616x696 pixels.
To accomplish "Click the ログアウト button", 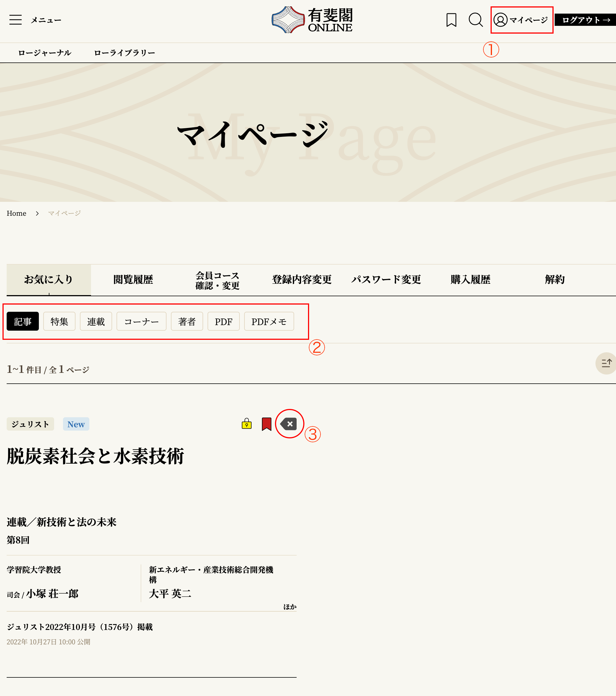I will point(585,20).
